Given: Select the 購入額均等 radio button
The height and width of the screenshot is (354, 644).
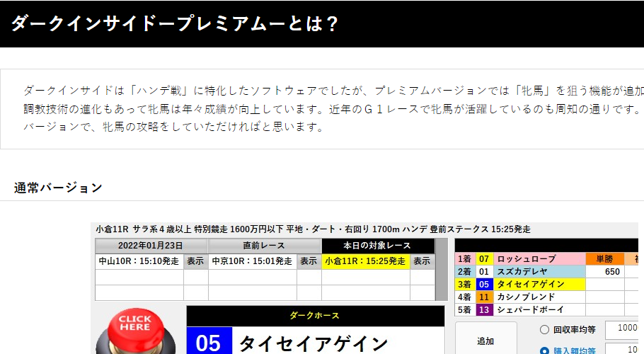Looking at the screenshot, I should click(x=544, y=350).
